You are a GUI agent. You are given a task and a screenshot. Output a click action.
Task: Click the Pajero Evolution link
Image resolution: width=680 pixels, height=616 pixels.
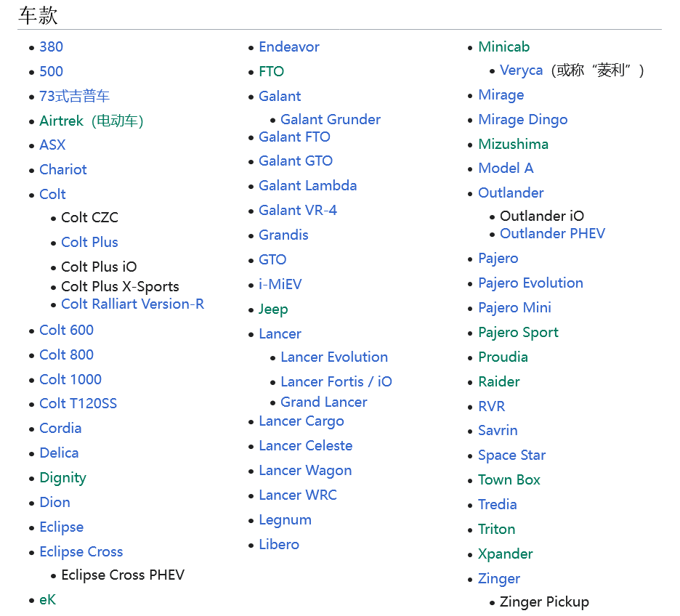(531, 283)
